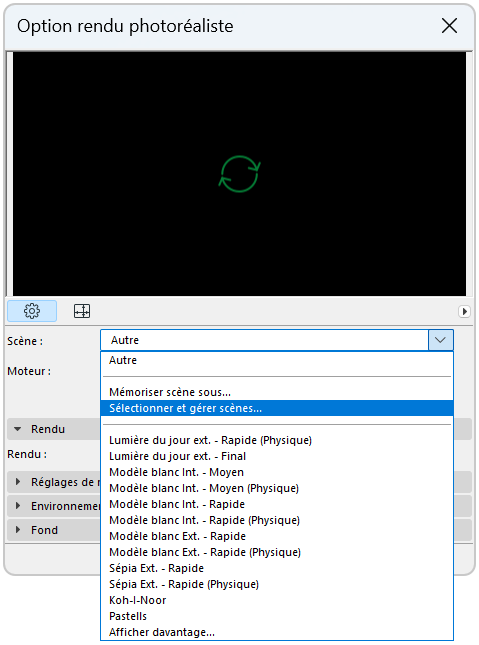Choose Sélectionner et gérer scènes...
This screenshot has width=479, height=645.
(x=277, y=408)
